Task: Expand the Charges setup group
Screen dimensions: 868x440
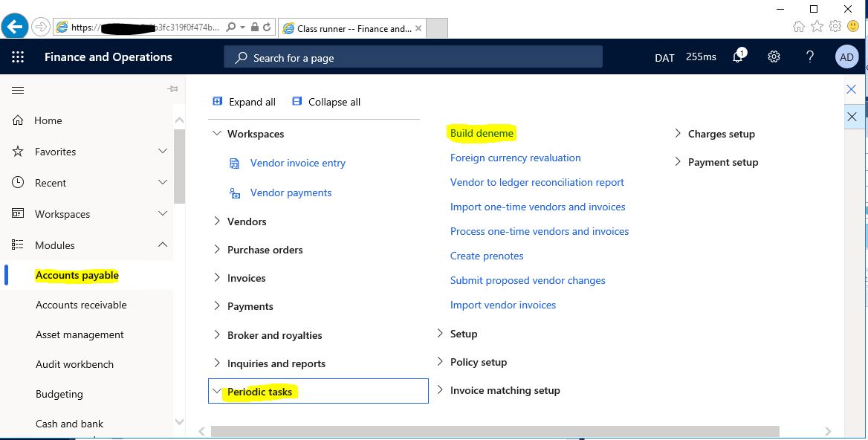Action: [x=678, y=133]
